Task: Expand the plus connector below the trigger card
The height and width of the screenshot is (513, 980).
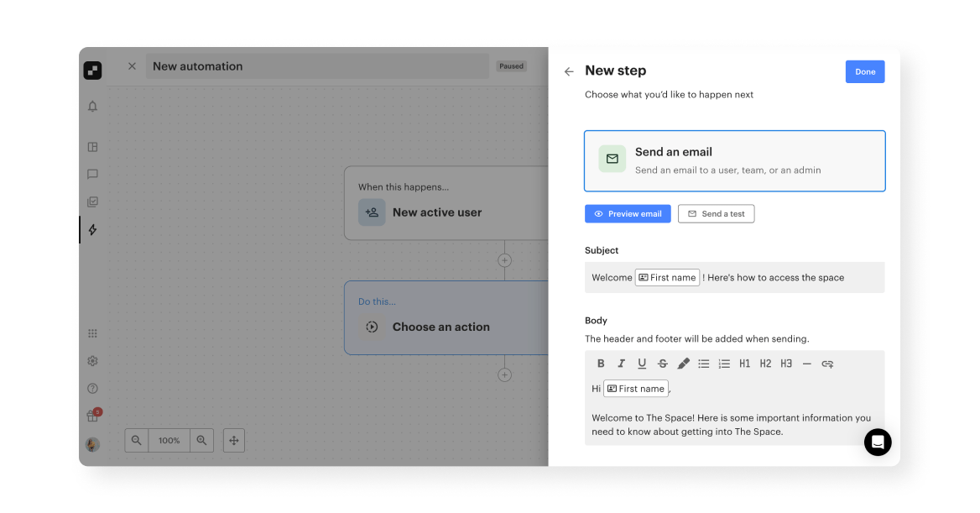Action: (504, 260)
